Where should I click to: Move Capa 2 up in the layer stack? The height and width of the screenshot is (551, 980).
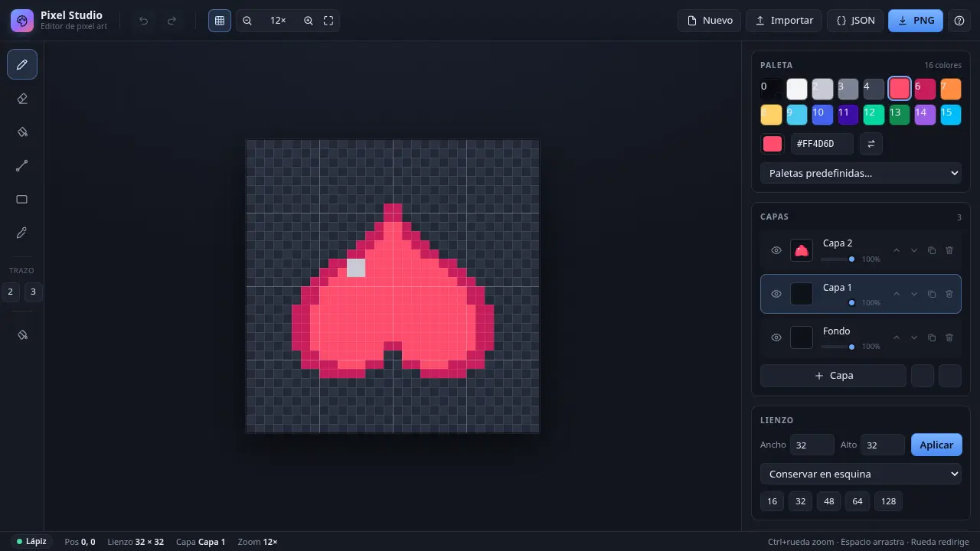(x=897, y=250)
